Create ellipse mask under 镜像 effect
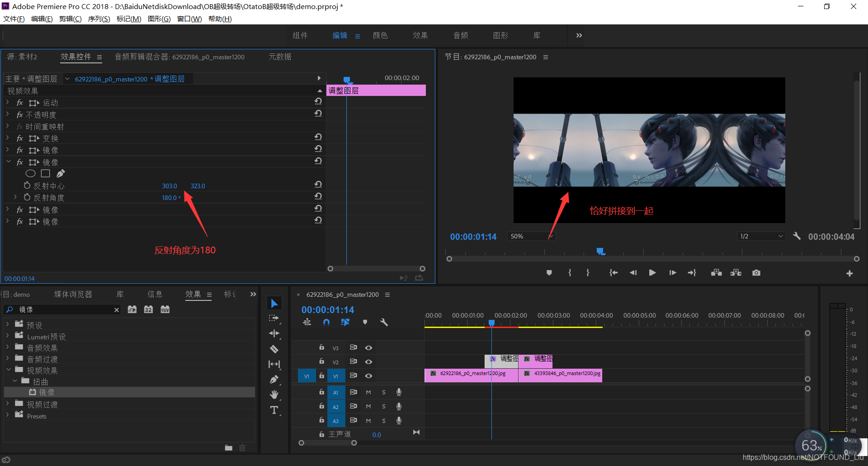Image resolution: width=868 pixels, height=466 pixels. pyautogui.click(x=30, y=173)
